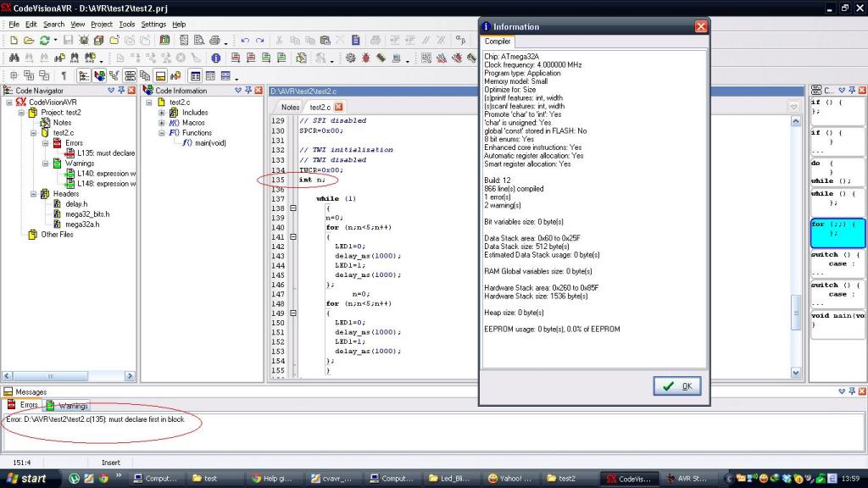Click the Code Navigator horizontal scrollbar

pyautogui.click(x=68, y=374)
